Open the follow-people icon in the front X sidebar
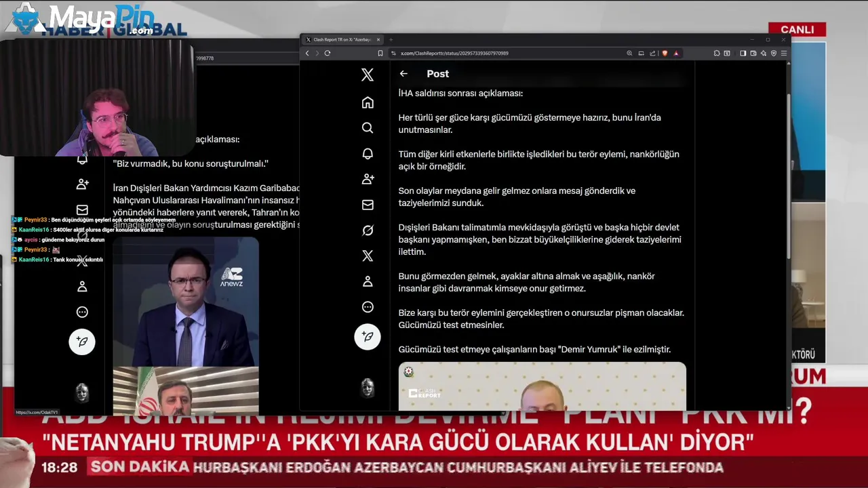 click(x=368, y=179)
